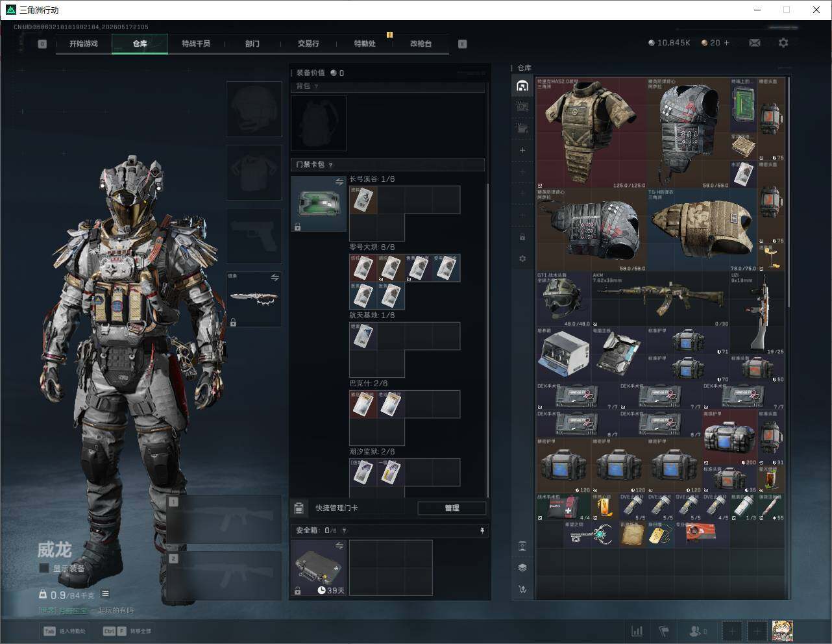Click the weight details list icon
This screenshot has height=644, width=832.
tap(105, 594)
